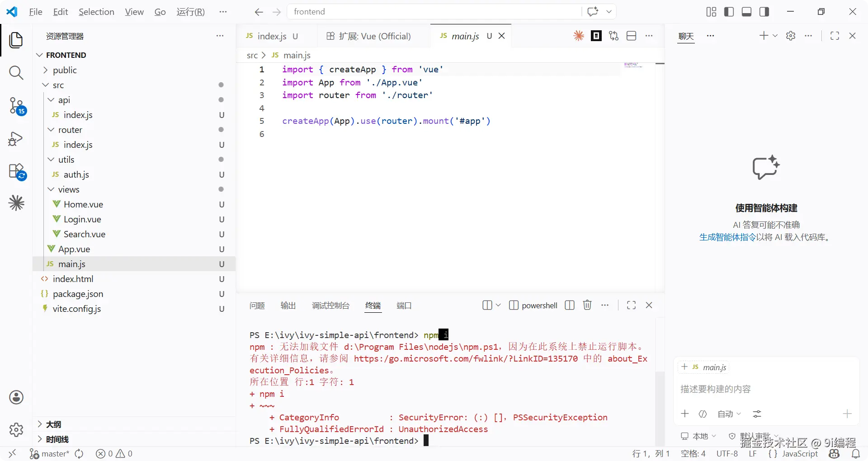
Task: Open the starburst AI extension in activity bar
Action: pos(16,203)
